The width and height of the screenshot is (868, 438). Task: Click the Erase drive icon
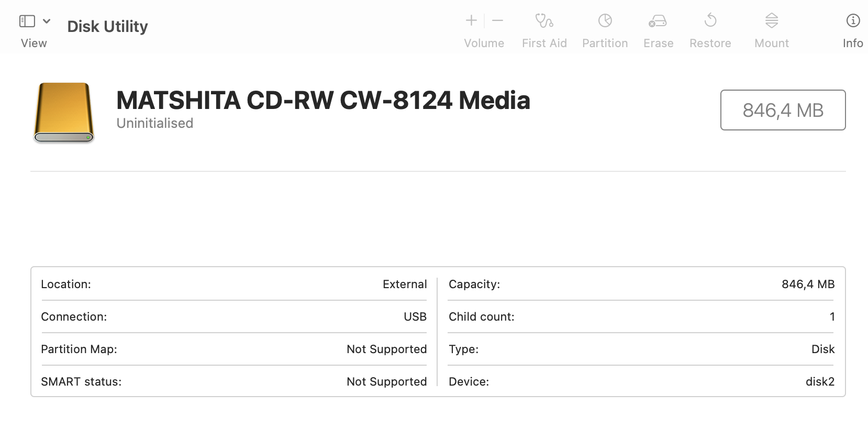coord(658,21)
